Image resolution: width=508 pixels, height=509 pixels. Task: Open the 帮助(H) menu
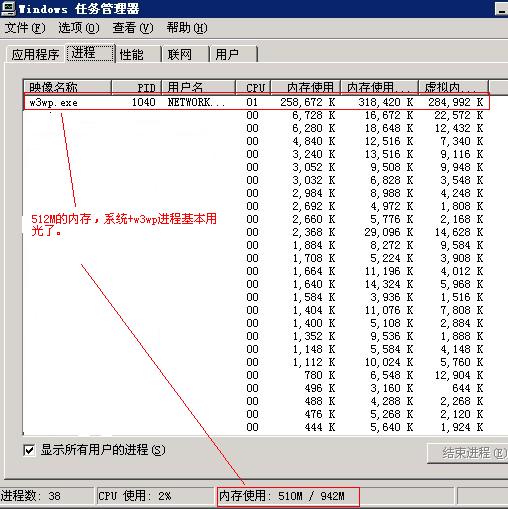click(187, 28)
